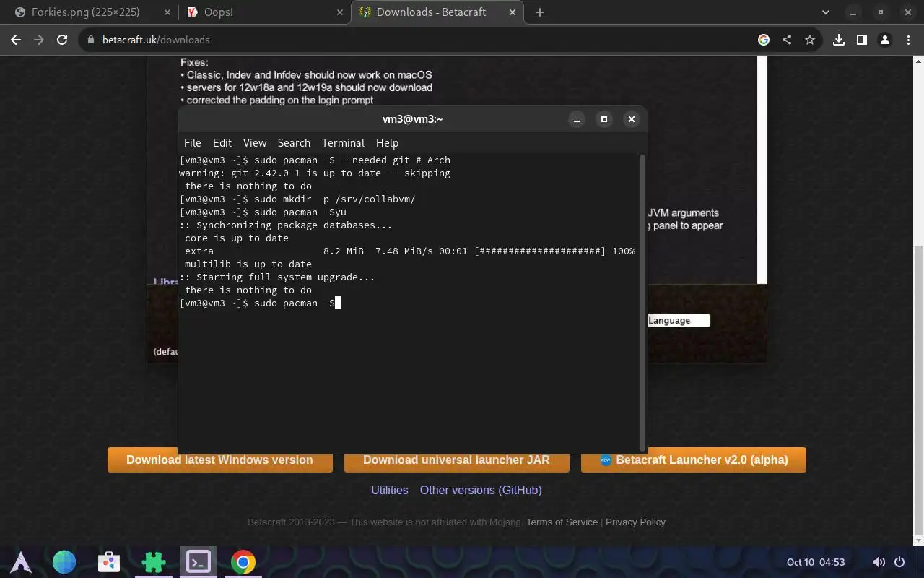
Task: Open the Utilities link
Action: (390, 490)
